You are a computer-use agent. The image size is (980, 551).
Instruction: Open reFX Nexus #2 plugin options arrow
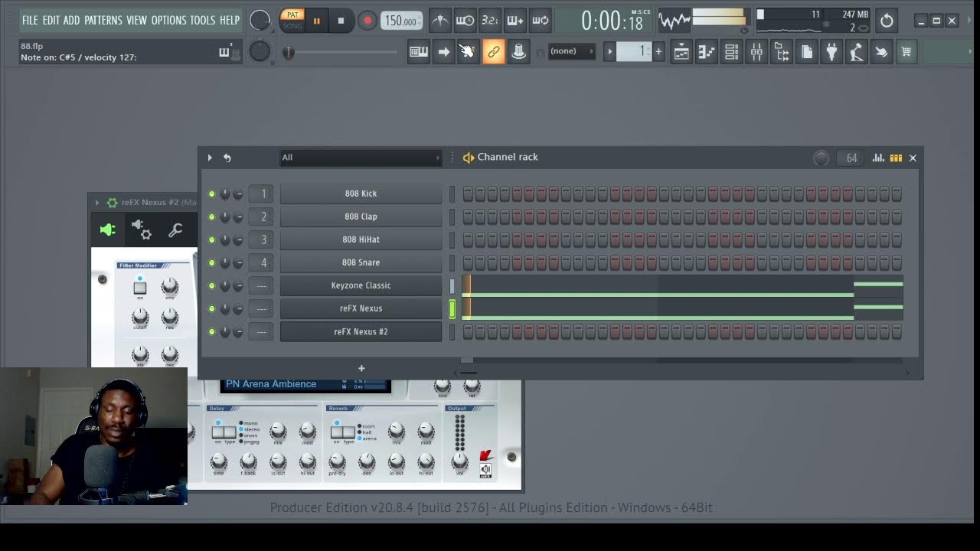click(x=96, y=203)
